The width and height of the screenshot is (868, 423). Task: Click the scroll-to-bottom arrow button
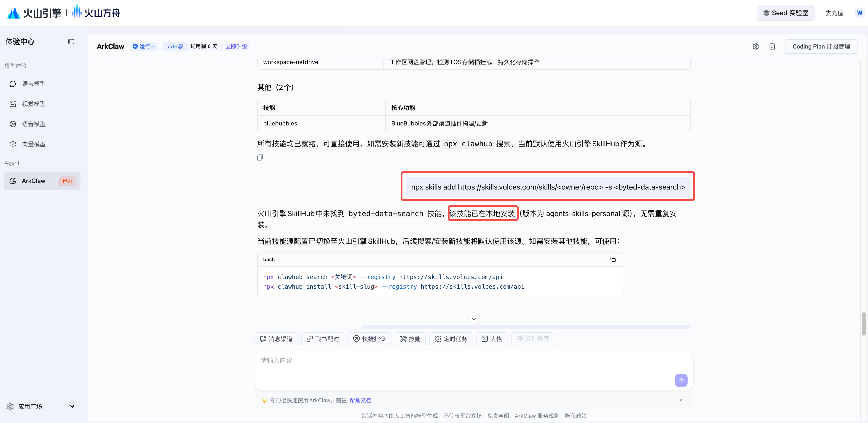tap(474, 318)
